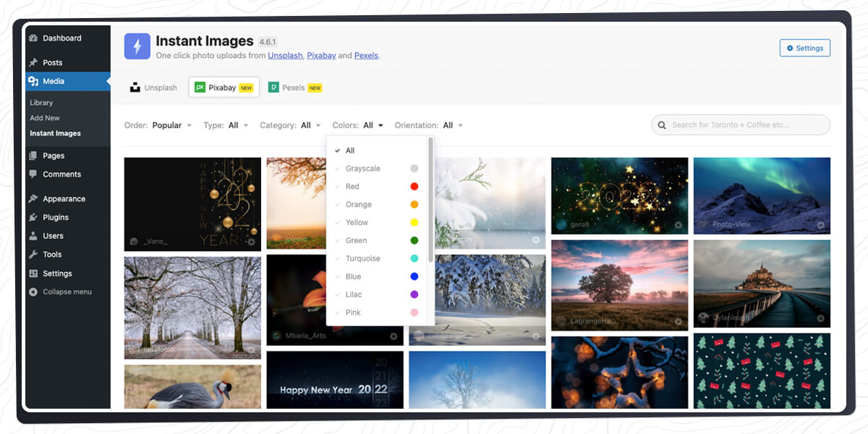Select Lilac color filter option

(377, 294)
